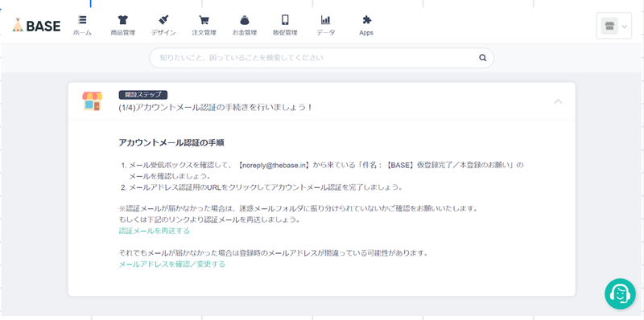Click メールアドレスを確認/変更する link
This screenshot has width=644, height=320.
coord(172,265)
